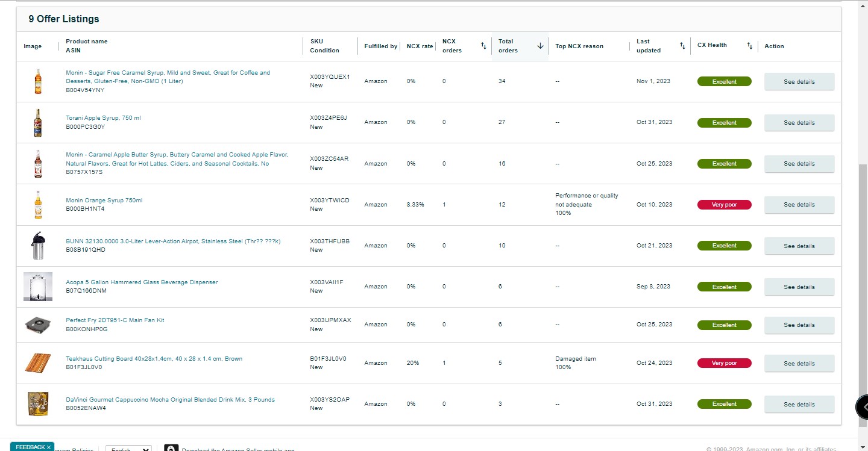Select ASIN B004V54YNY text

point(85,90)
